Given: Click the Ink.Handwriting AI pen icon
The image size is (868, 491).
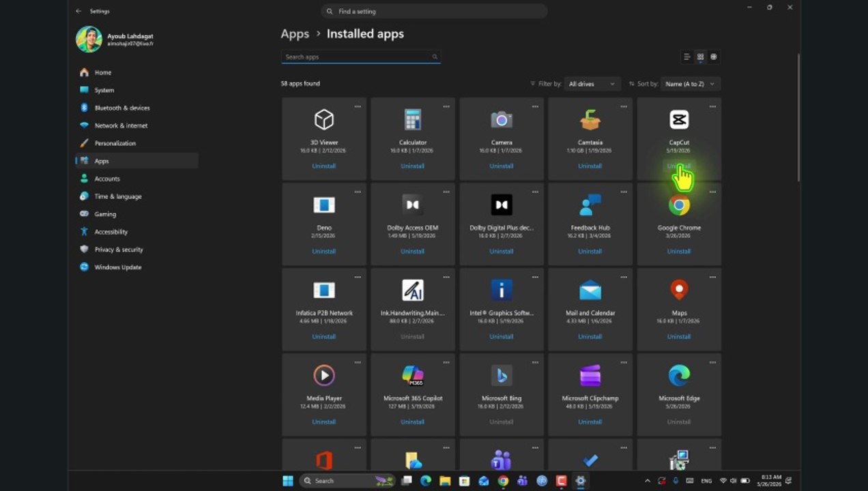Looking at the screenshot, I should click(413, 291).
